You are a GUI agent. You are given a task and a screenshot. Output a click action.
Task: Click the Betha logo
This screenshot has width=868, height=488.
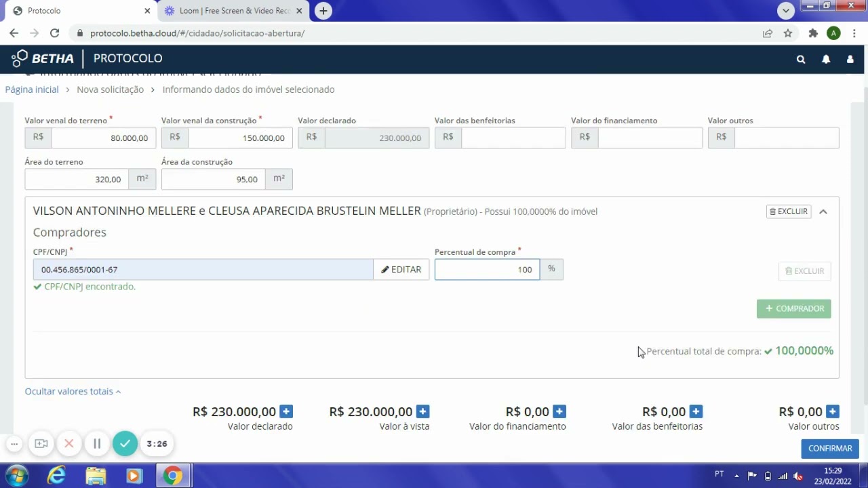tap(43, 58)
